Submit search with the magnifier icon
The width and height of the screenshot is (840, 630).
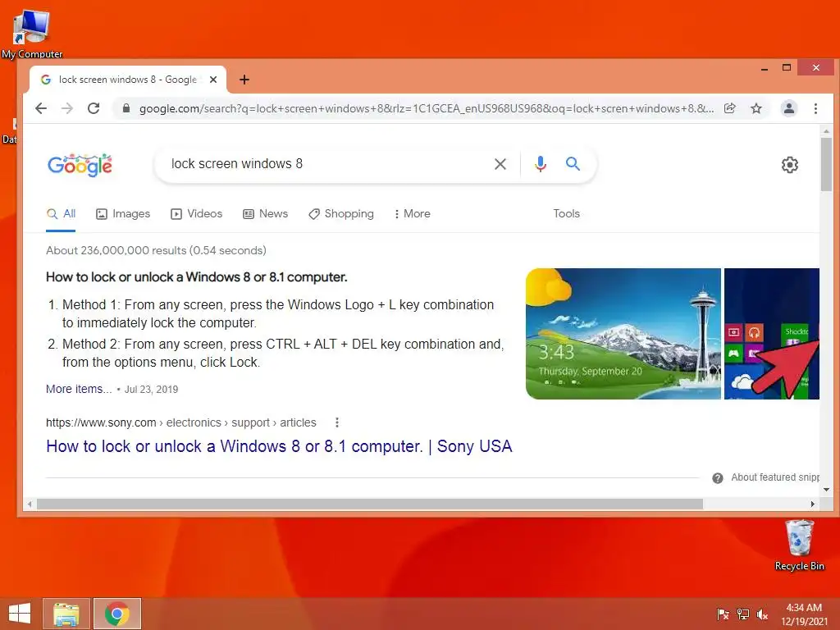[573, 164]
